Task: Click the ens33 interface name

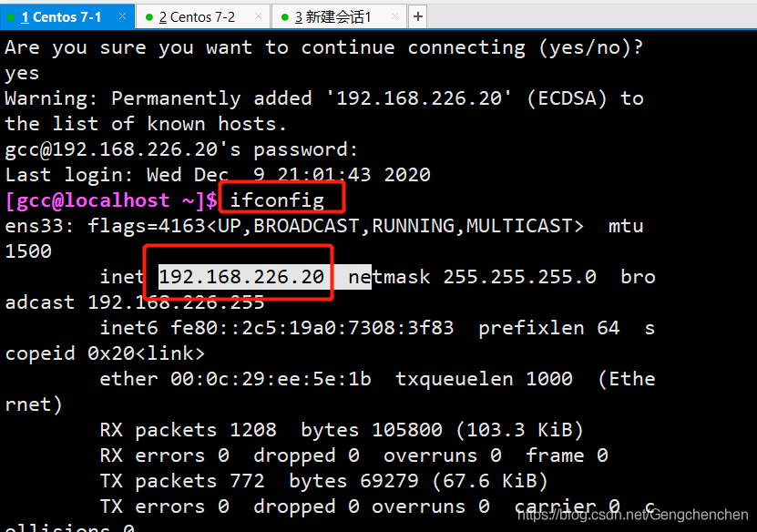Action: (x=34, y=226)
